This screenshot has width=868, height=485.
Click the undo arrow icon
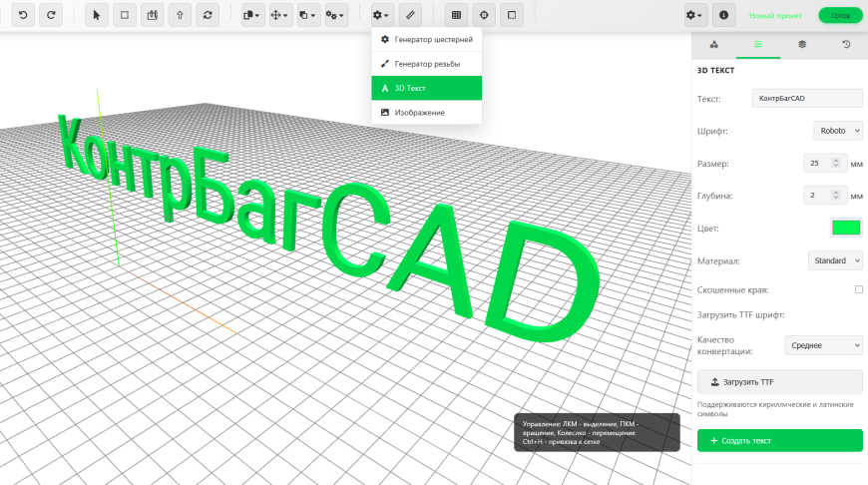(x=23, y=15)
